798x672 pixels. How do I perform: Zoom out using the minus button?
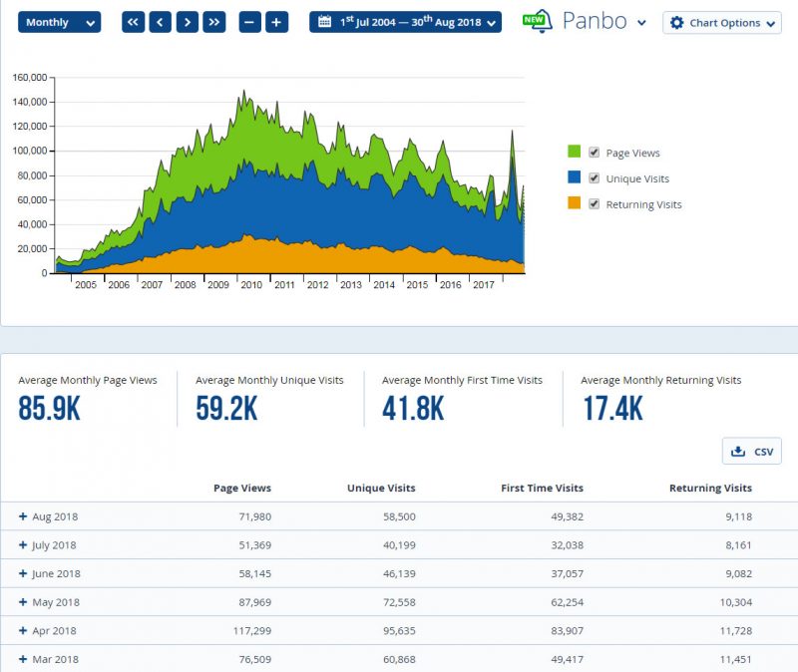250,23
